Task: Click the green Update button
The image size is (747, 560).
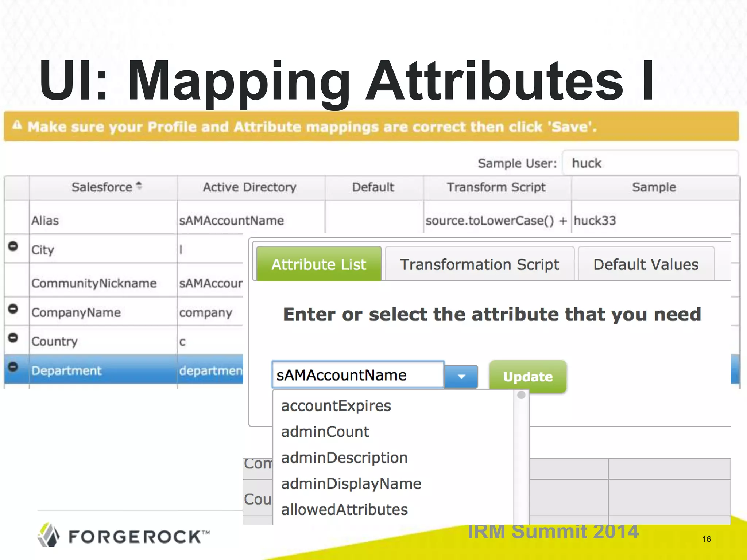Action: (x=528, y=377)
